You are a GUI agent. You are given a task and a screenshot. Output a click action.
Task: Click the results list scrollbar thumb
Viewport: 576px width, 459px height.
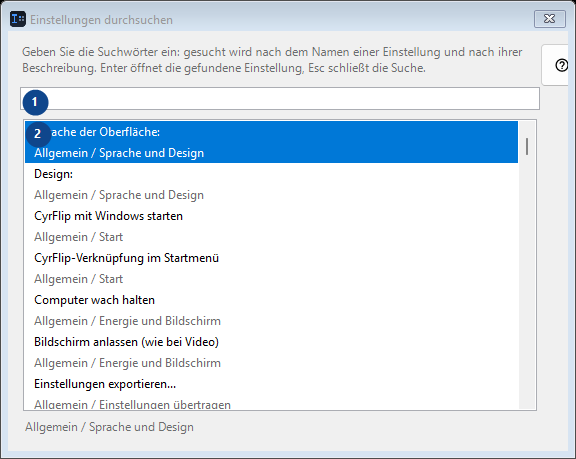(x=527, y=147)
